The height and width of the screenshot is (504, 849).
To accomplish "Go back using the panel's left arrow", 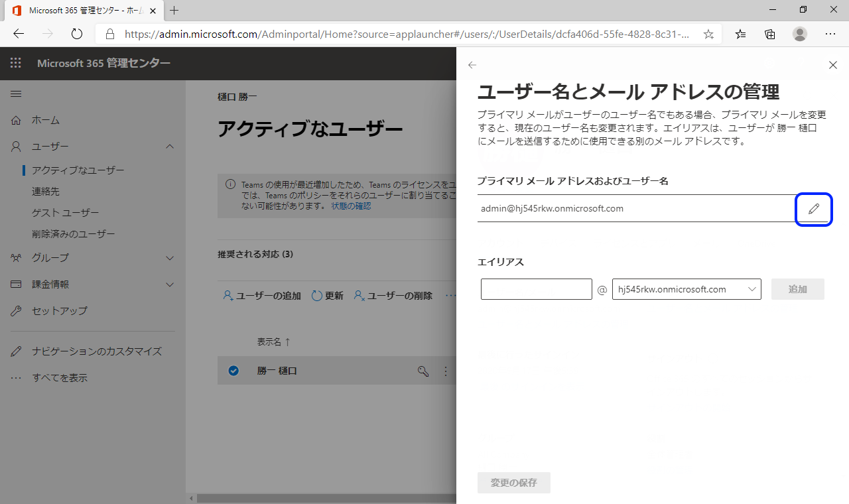I will point(472,65).
